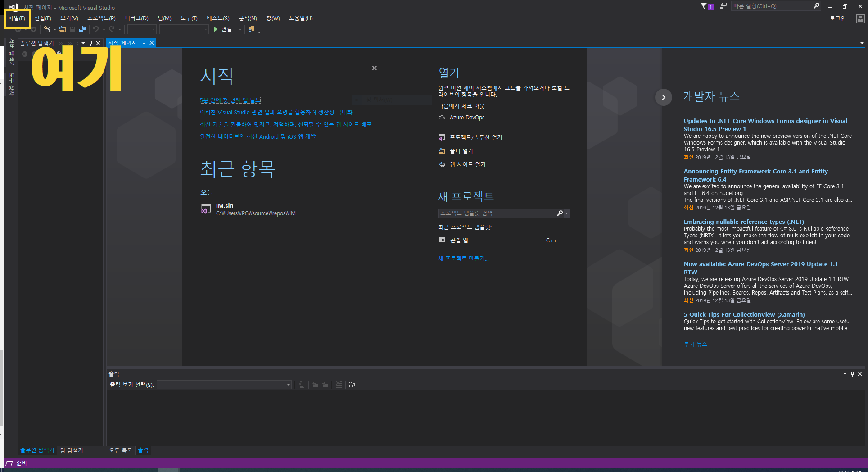Screen dimensions: 868x472
Task: Click the send feedback person icon
Action: coord(723,6)
